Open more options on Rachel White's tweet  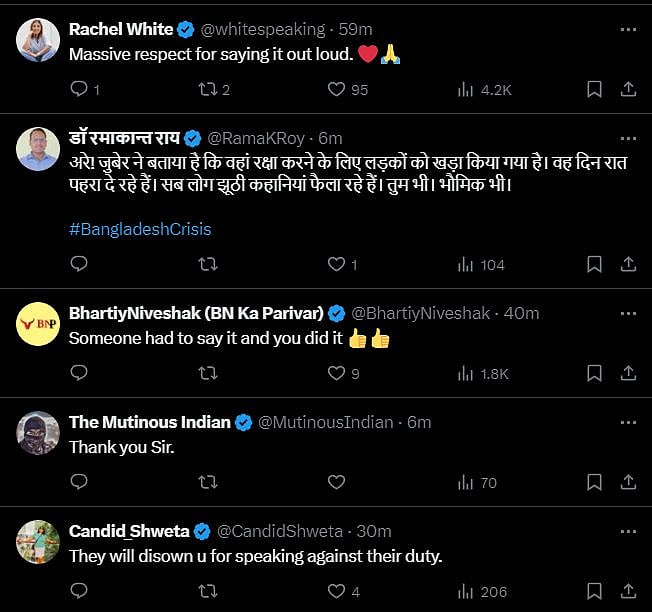[628, 30]
